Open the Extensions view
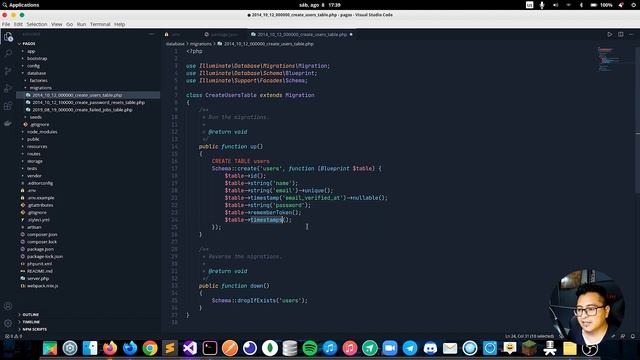This screenshot has height=360, width=640. (8, 106)
